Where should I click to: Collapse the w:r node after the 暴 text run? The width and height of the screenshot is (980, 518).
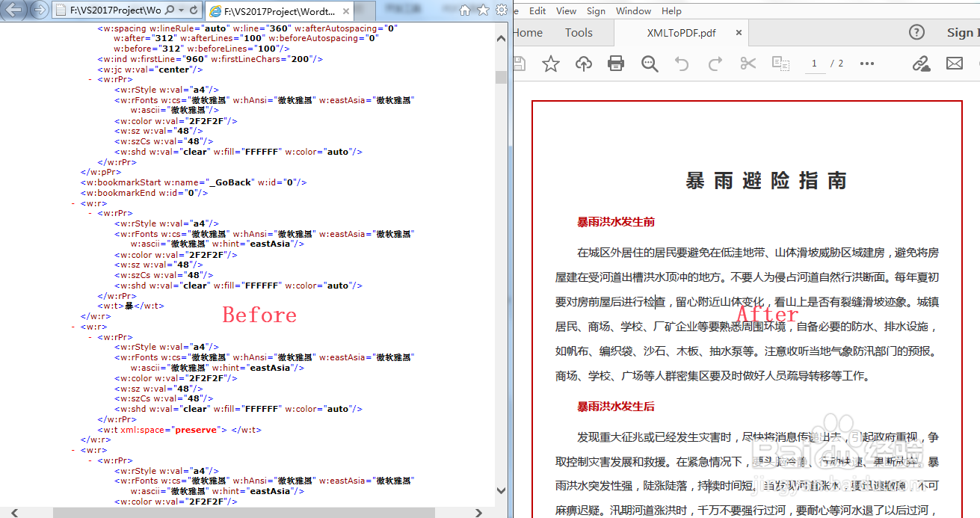point(74,327)
